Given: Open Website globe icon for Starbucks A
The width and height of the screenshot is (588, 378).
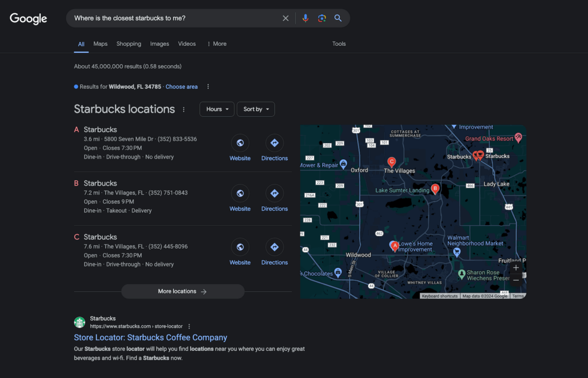Looking at the screenshot, I should [x=240, y=143].
